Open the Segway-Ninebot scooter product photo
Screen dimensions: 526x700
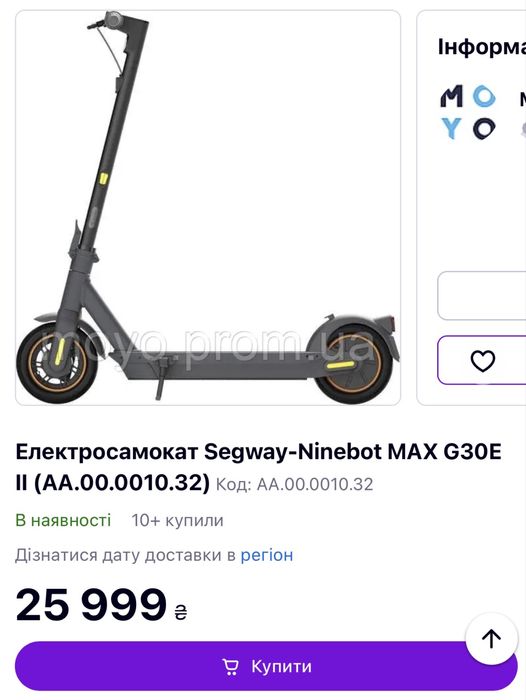pos(208,208)
